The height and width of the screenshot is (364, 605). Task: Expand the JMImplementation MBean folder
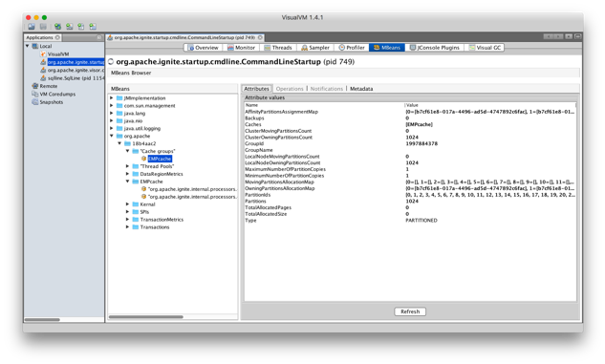click(112, 98)
